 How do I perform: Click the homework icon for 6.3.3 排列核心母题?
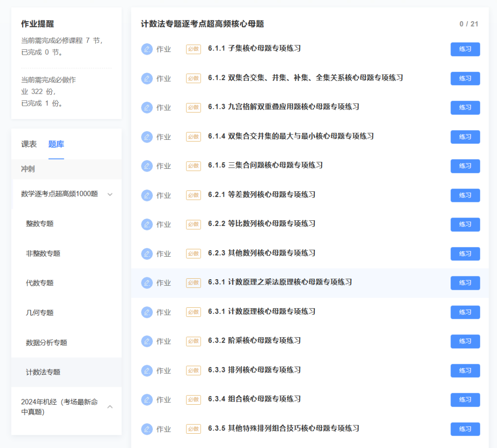click(x=147, y=370)
